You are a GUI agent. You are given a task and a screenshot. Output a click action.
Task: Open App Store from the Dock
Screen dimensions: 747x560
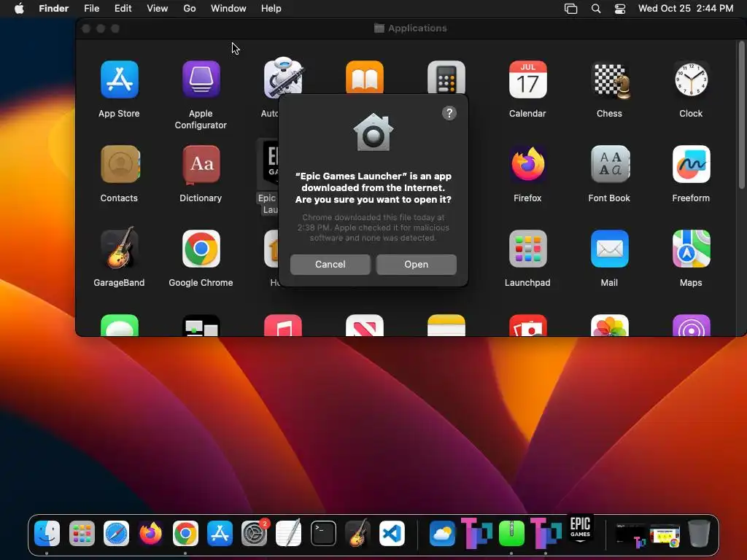pos(220,533)
